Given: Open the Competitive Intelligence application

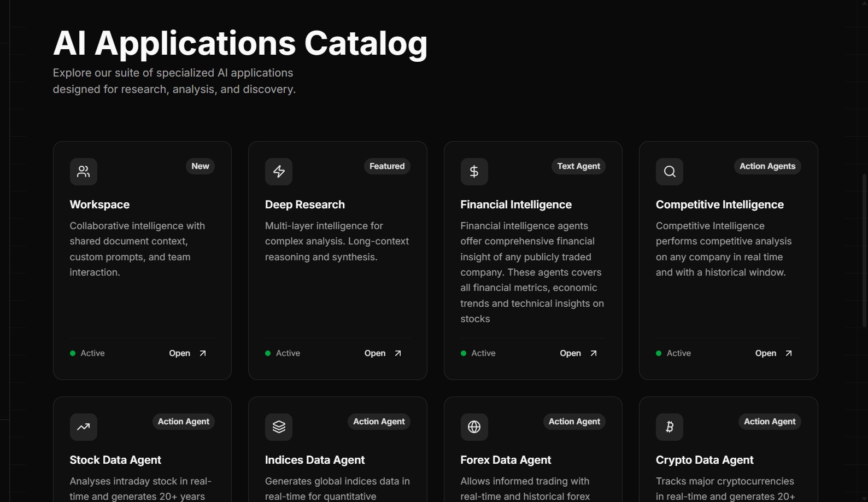Looking at the screenshot, I should coord(775,353).
